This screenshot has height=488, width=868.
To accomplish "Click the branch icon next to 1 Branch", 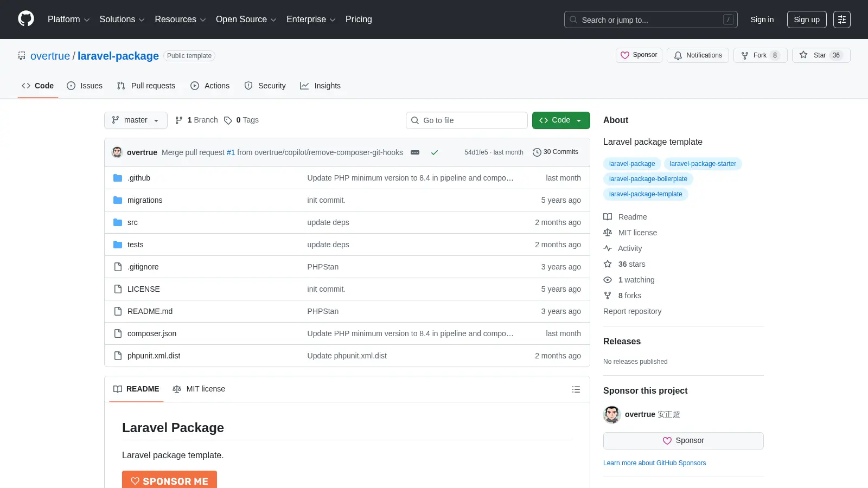I will click(179, 120).
